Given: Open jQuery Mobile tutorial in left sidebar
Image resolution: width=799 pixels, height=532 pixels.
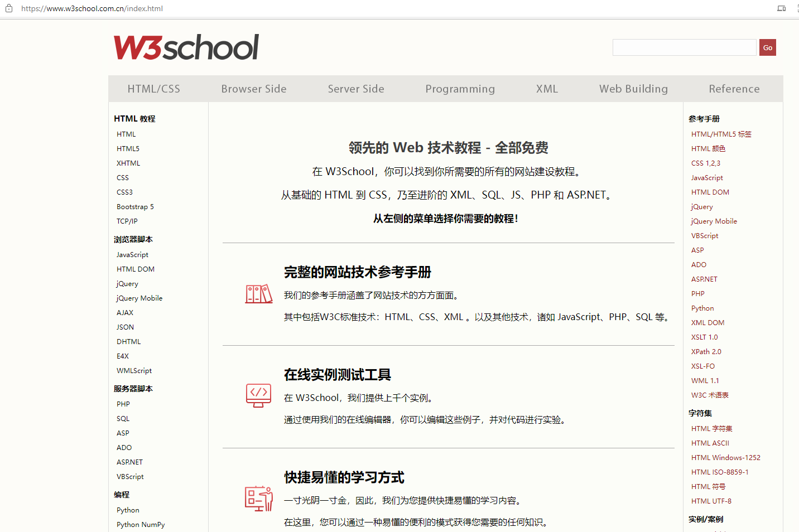Looking at the screenshot, I should click(139, 298).
